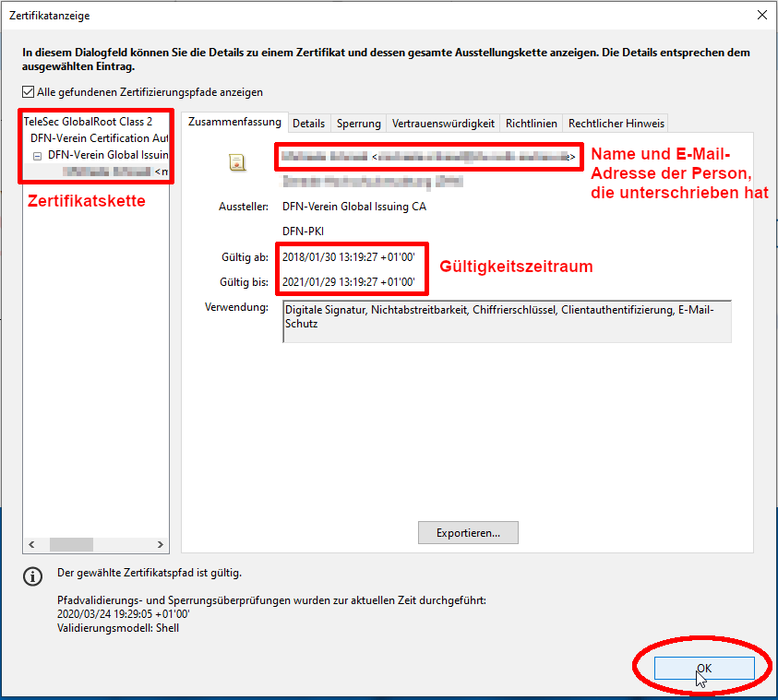Confirm dialog with the OK button

coord(703,668)
